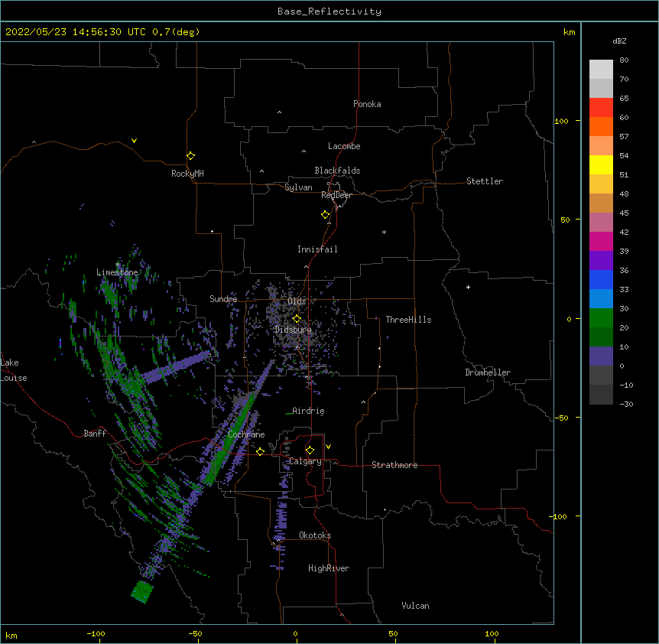Screen dimensions: 659x644
Task: Click the Calgary city label
Action: click(x=305, y=461)
